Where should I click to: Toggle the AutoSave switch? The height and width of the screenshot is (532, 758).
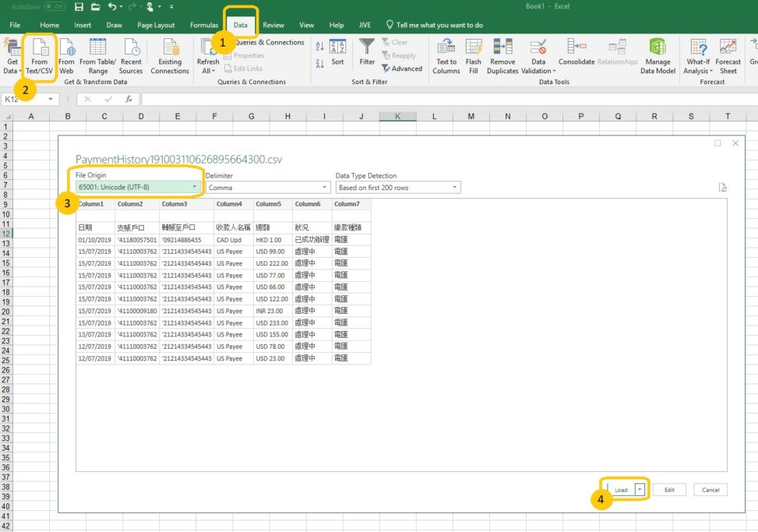point(55,7)
